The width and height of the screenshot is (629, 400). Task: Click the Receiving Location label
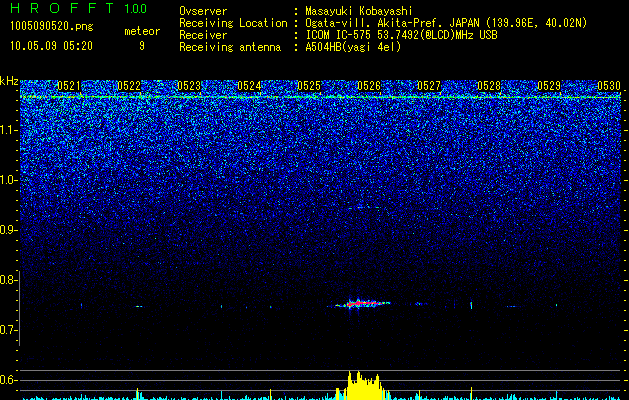click(233, 23)
